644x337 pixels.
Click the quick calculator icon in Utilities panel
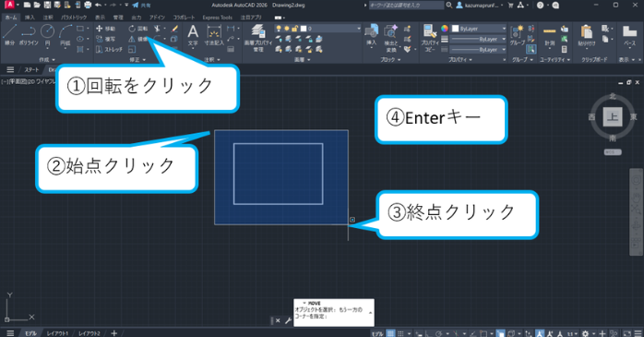click(x=565, y=49)
